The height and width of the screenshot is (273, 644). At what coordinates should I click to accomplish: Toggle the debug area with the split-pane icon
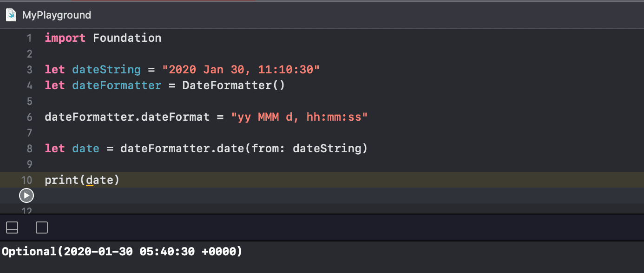pyautogui.click(x=12, y=227)
